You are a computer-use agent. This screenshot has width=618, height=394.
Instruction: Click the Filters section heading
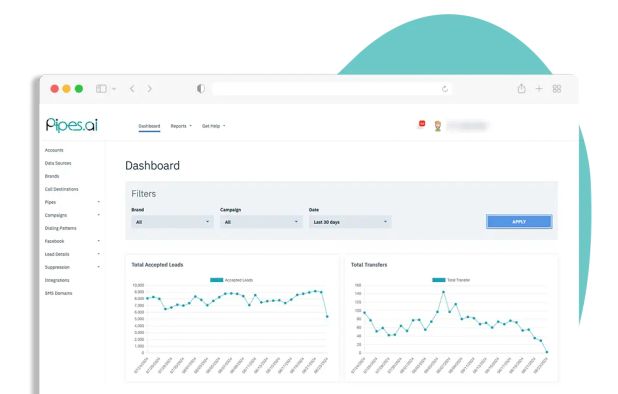pyautogui.click(x=143, y=194)
